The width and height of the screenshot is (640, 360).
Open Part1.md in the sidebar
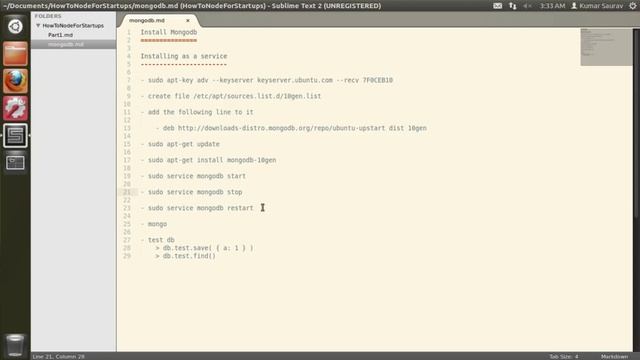[60, 35]
